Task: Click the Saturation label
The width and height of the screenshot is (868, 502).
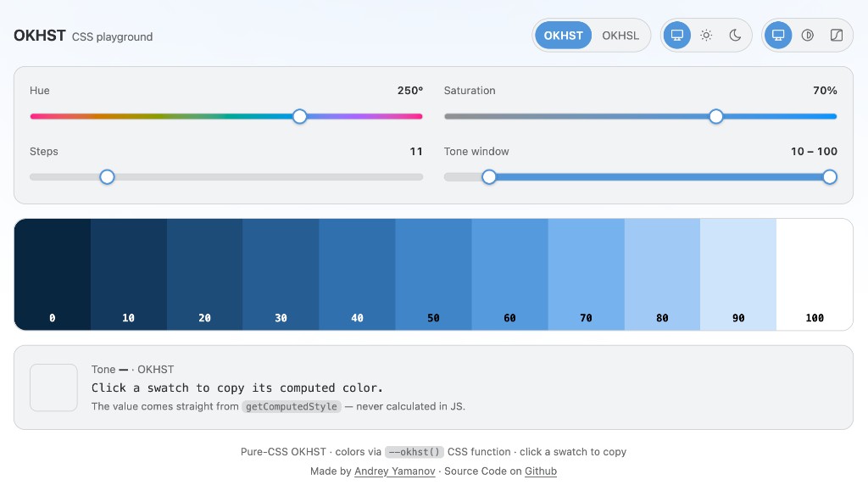Action: [x=470, y=91]
